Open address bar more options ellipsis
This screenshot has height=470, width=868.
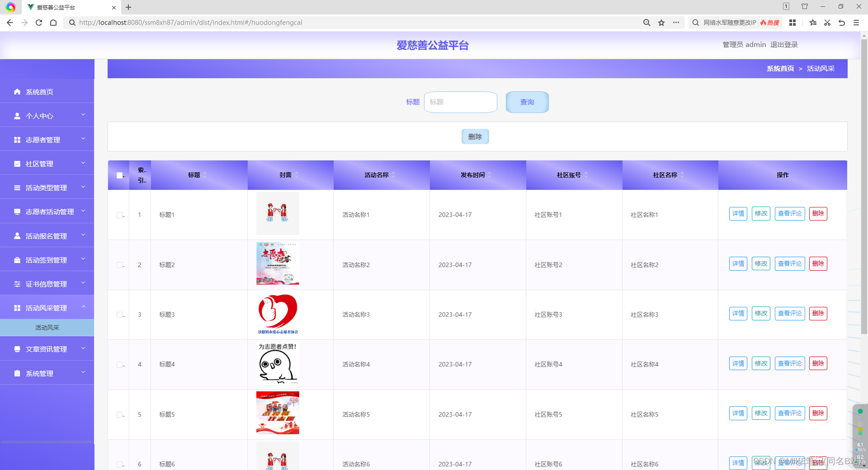pyautogui.click(x=676, y=23)
